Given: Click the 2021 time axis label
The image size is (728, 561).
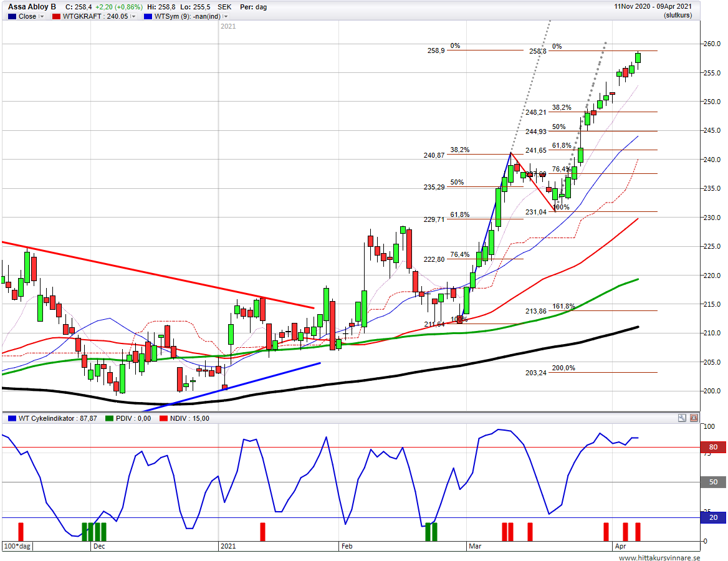Looking at the screenshot, I should click(x=228, y=546).
